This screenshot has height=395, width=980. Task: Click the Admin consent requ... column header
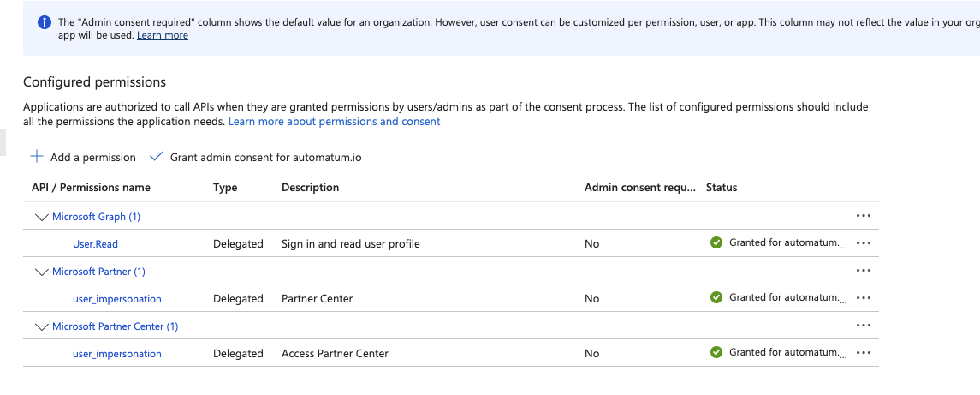pos(640,187)
